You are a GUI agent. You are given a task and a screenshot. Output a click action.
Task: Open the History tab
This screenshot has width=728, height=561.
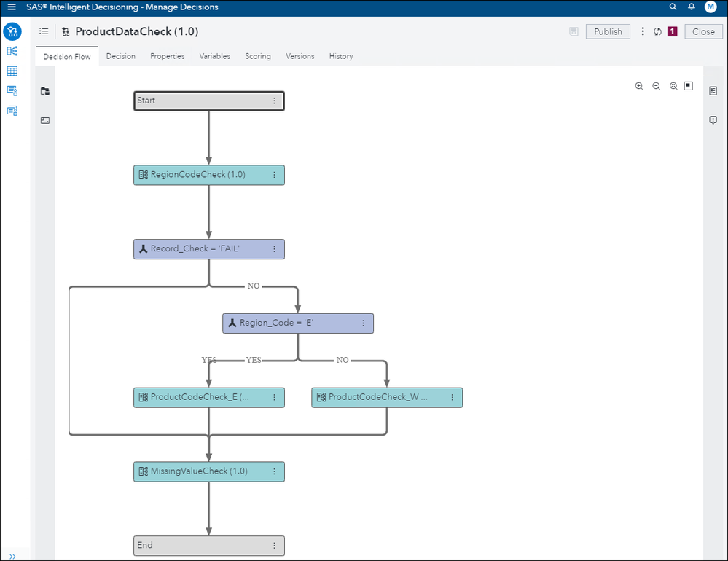pyautogui.click(x=341, y=56)
